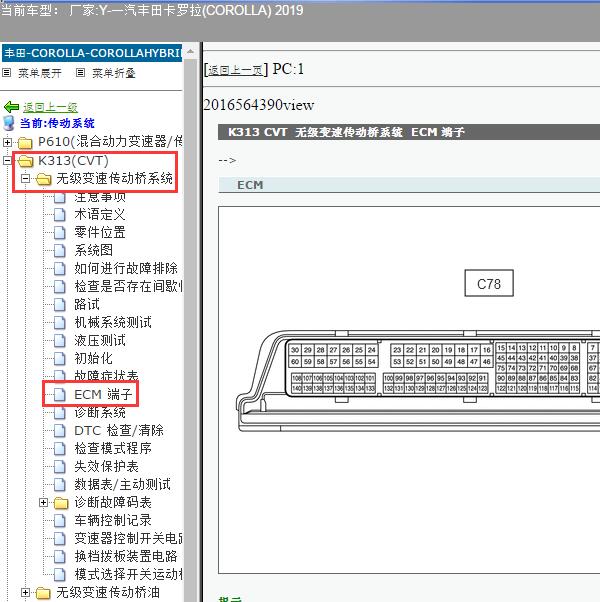Image resolution: width=600 pixels, height=602 pixels.
Task: Click the document icon beside 数据表/主动测试
Action: (60, 485)
